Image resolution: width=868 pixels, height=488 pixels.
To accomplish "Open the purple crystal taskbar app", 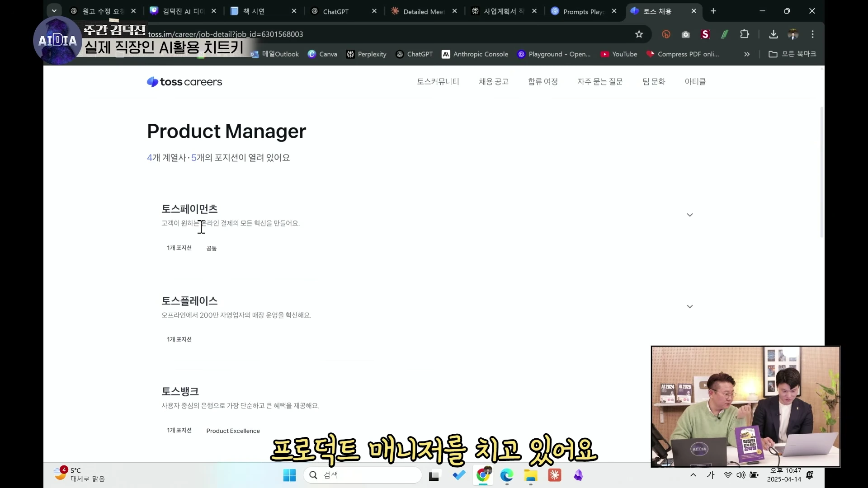I will pyautogui.click(x=578, y=475).
